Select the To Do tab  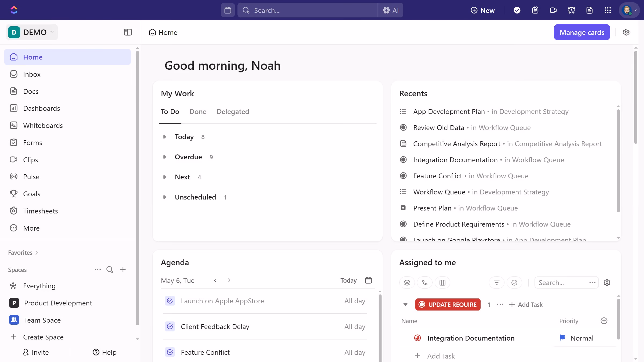coord(170,112)
